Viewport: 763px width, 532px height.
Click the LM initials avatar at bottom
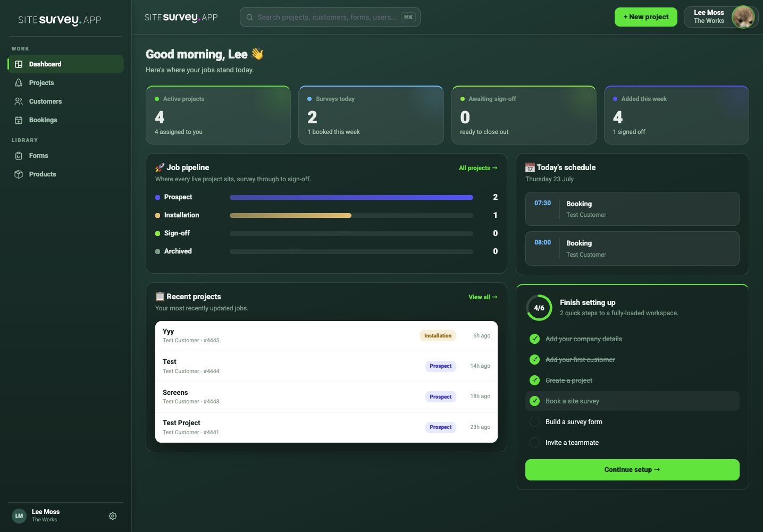click(x=19, y=516)
